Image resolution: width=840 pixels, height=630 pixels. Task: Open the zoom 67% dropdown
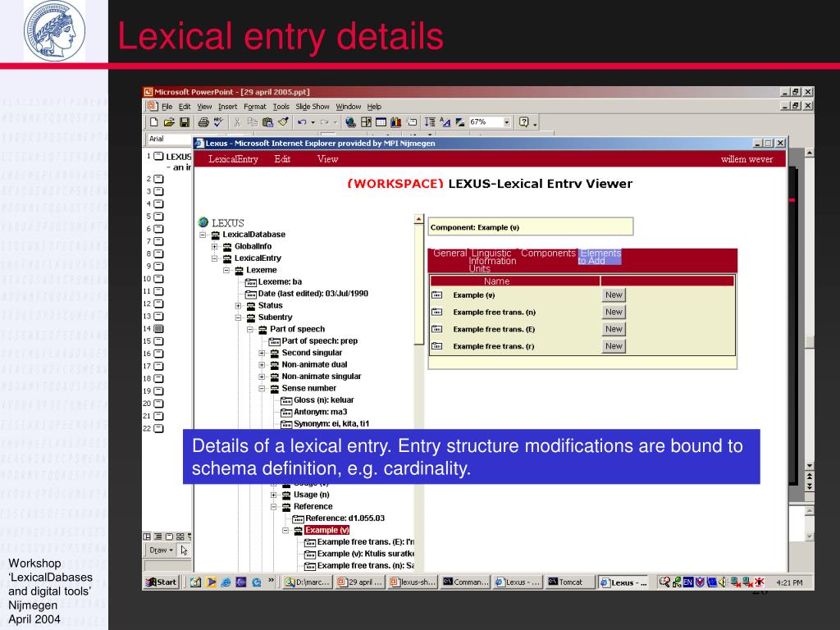(x=507, y=123)
